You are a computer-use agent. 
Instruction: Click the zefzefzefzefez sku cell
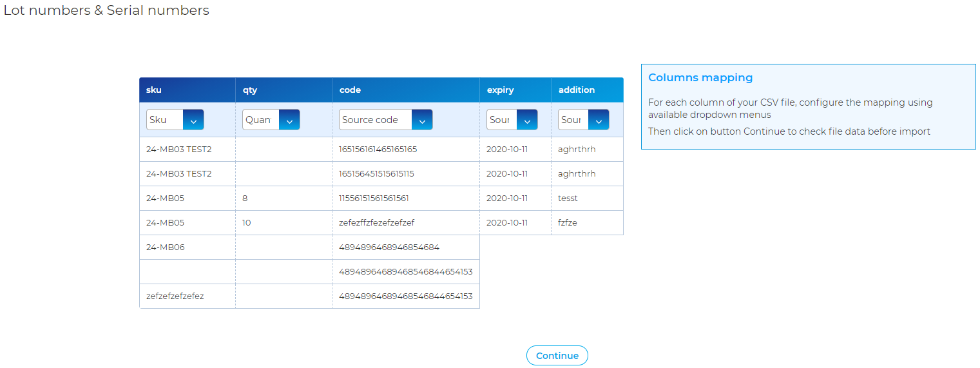click(x=187, y=296)
